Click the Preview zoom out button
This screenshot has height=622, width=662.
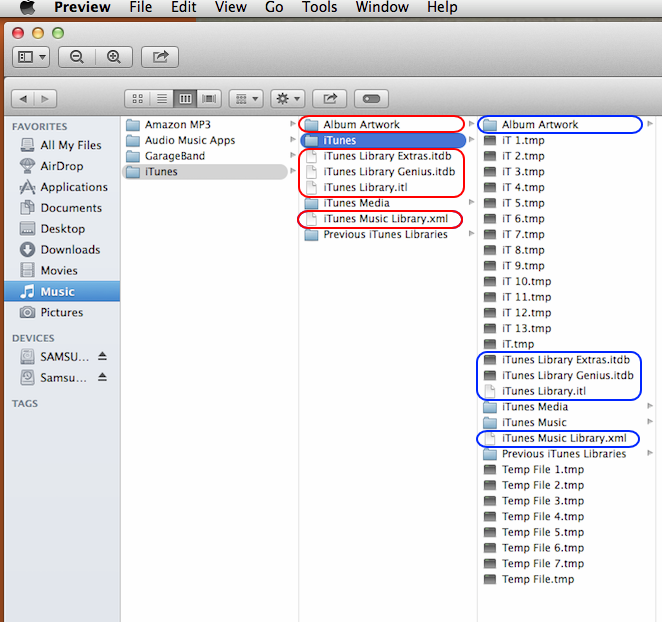[77, 57]
